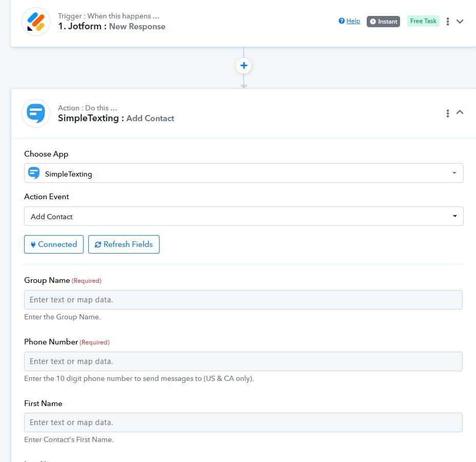Click the Jotform app logo icon
Image resolution: width=476 pixels, height=462 pixels.
coord(36,22)
